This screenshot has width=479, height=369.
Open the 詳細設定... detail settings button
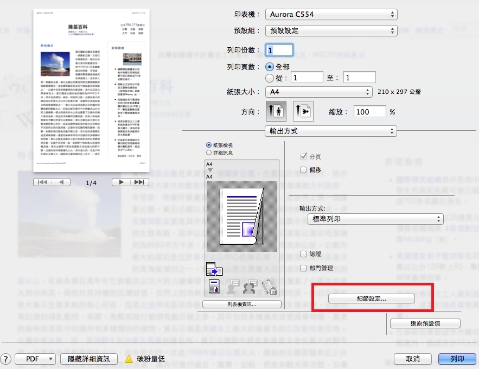371,298
